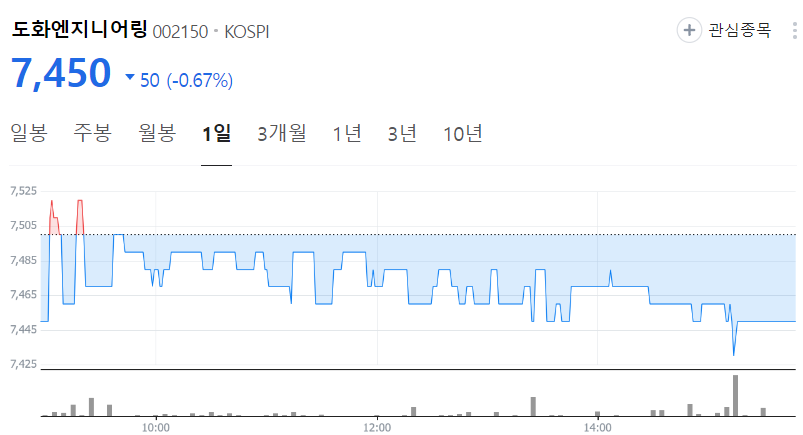Click the 7,505 y-axis label
The width and height of the screenshot is (803, 435).
click(x=24, y=225)
